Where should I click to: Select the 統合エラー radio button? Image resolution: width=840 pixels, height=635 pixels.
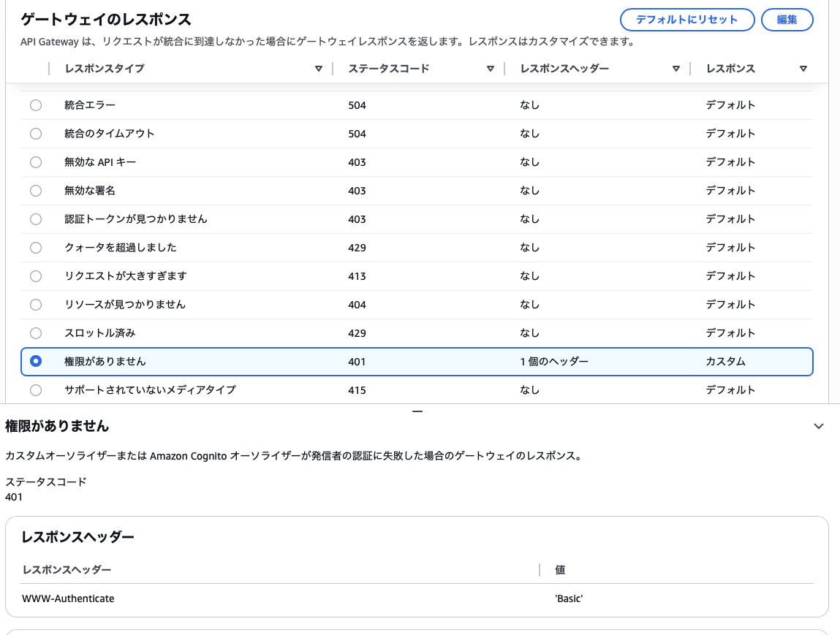pyautogui.click(x=36, y=105)
